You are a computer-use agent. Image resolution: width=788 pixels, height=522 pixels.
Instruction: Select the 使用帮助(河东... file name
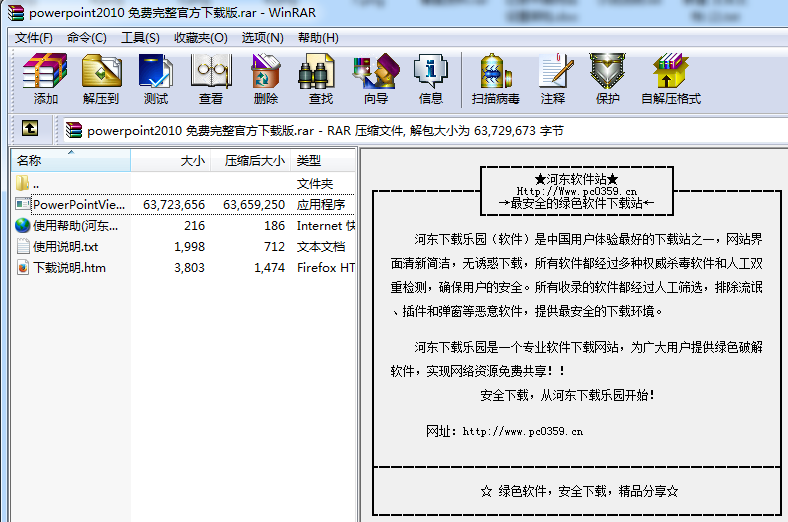(75, 226)
